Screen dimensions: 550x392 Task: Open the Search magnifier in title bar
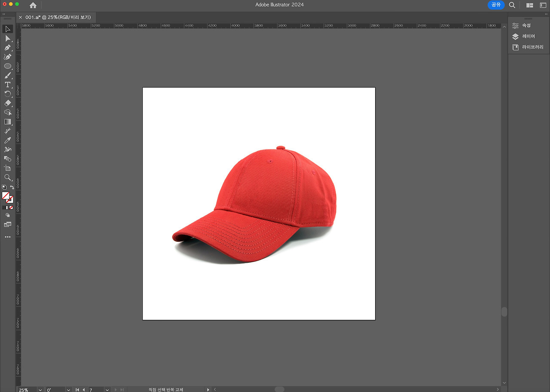512,5
